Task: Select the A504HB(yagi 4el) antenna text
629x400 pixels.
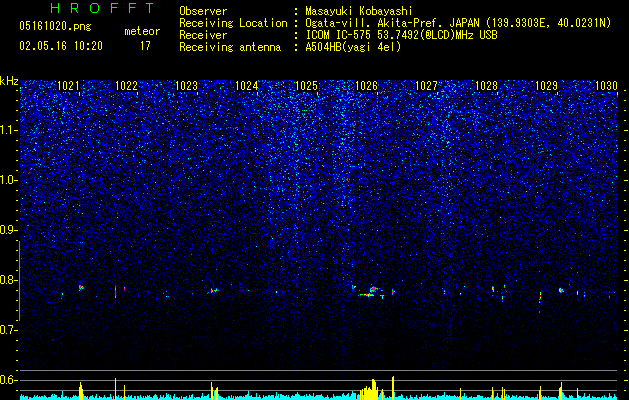Action: (353, 47)
